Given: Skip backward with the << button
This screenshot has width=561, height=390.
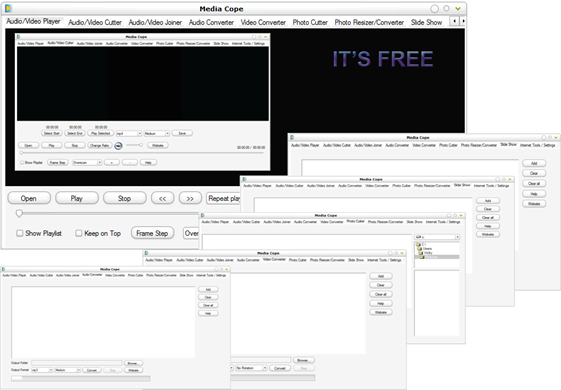Looking at the screenshot, I should [x=162, y=198].
